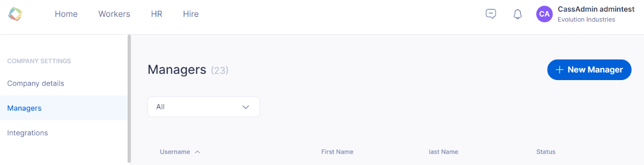Select Managers in the sidebar

[x=24, y=108]
